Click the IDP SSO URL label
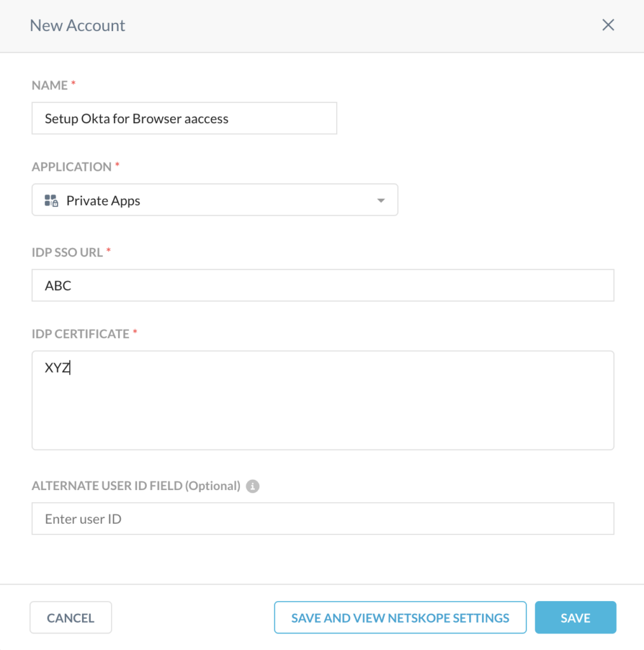Screen dimensions: 644x650 67,252
